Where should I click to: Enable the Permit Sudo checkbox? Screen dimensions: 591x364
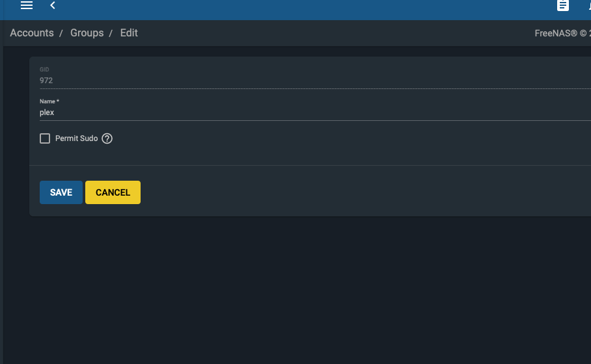tap(45, 138)
